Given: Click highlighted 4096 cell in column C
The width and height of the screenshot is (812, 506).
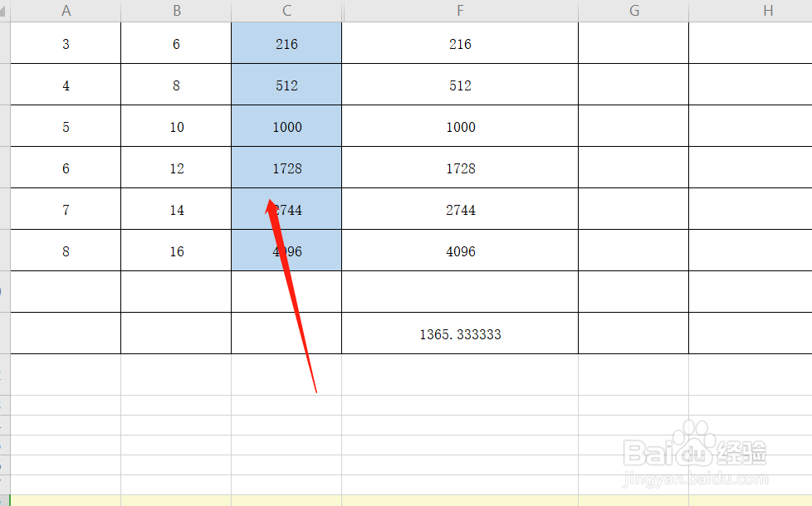Looking at the screenshot, I should [x=286, y=251].
